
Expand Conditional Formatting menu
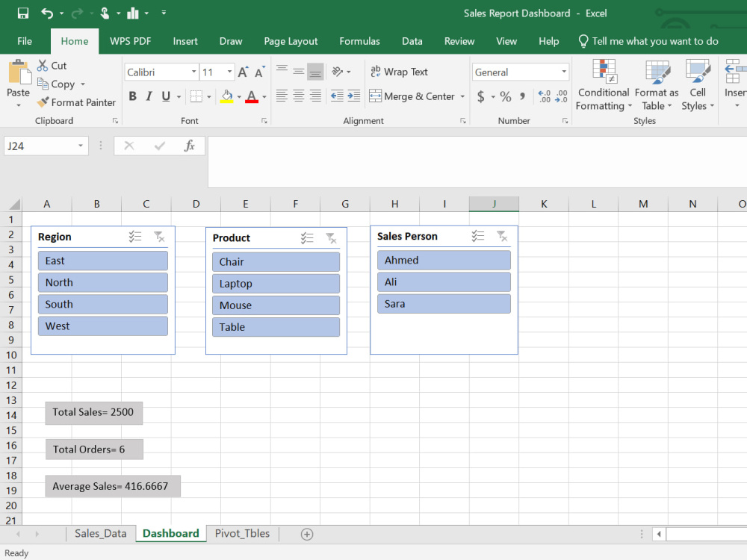pyautogui.click(x=604, y=85)
